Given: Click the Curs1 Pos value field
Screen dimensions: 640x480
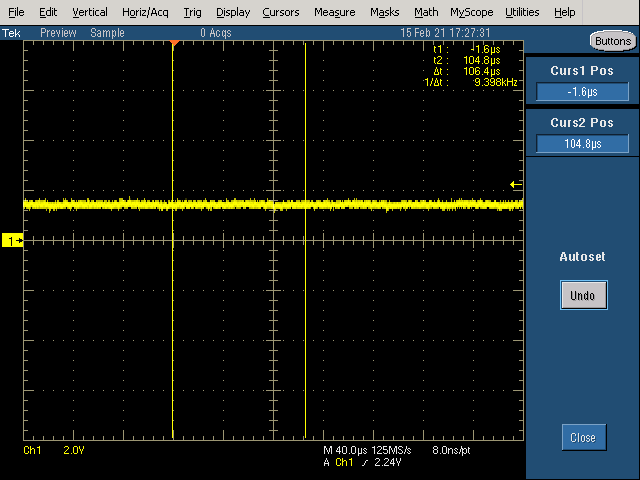Looking at the screenshot, I should (582, 92).
